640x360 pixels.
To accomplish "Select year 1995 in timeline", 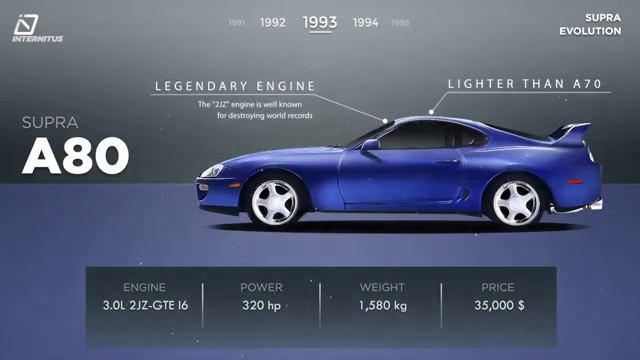I will tap(400, 22).
